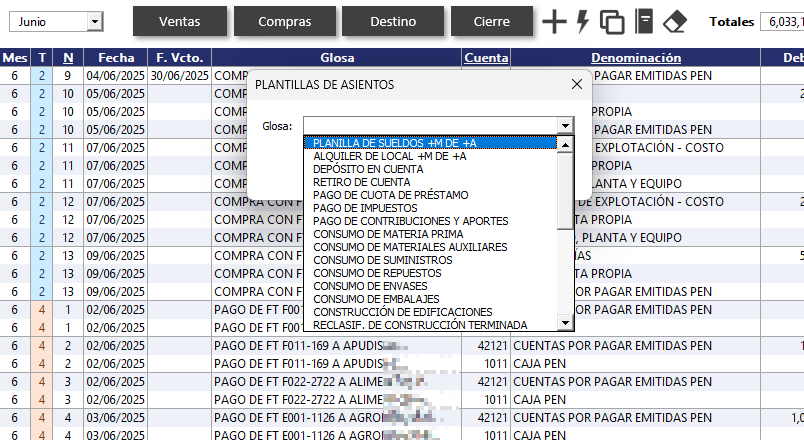This screenshot has height=440, width=804.
Task: Click first PAGO DE FT F022-2722 A ALIME cell
Action: pos(337,382)
